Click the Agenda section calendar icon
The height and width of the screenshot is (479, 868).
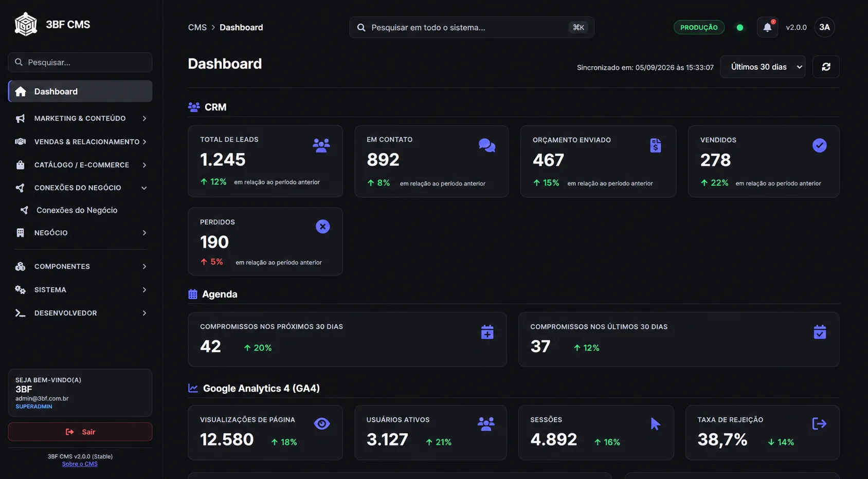tap(193, 294)
